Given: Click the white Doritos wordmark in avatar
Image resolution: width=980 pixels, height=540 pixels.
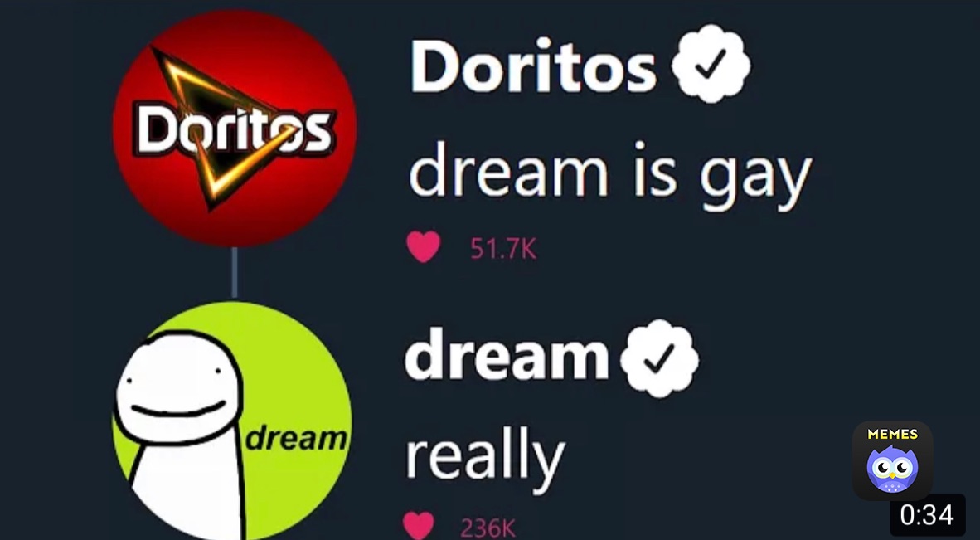Looking at the screenshot, I should pos(232,130).
